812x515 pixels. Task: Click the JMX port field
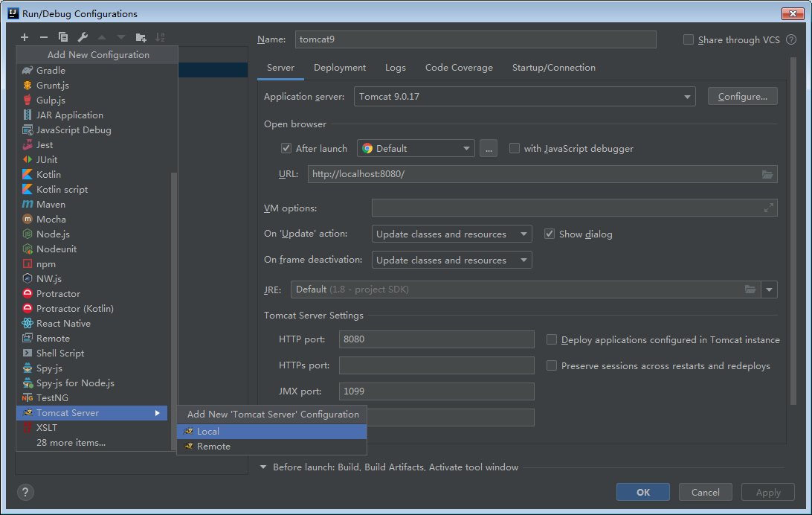point(436,391)
